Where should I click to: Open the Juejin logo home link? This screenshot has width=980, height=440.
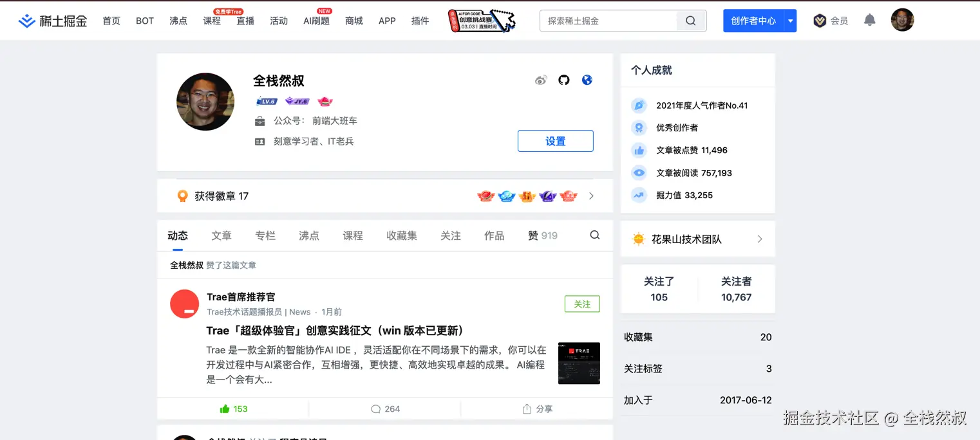[53, 21]
